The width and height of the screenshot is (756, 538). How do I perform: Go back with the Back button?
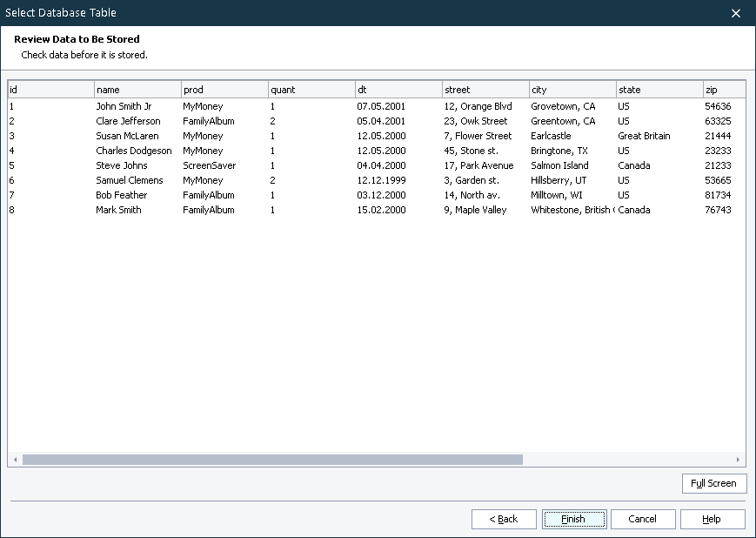pyautogui.click(x=504, y=519)
